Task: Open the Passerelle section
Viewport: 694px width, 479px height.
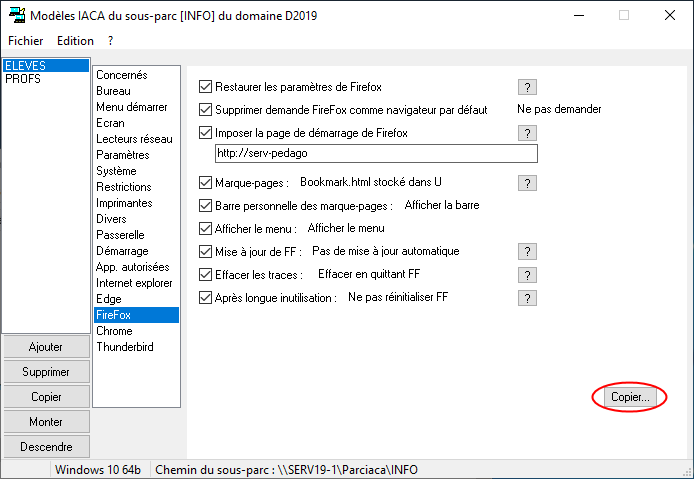Action: tap(136, 235)
